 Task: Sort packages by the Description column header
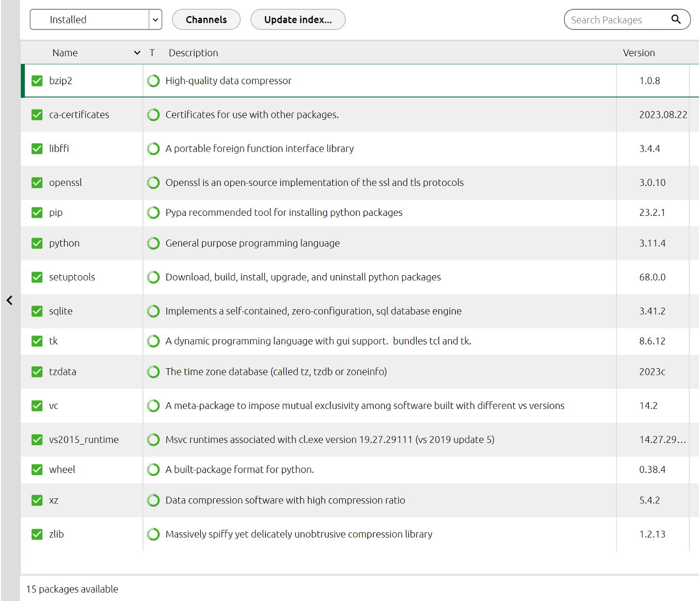[x=193, y=53]
